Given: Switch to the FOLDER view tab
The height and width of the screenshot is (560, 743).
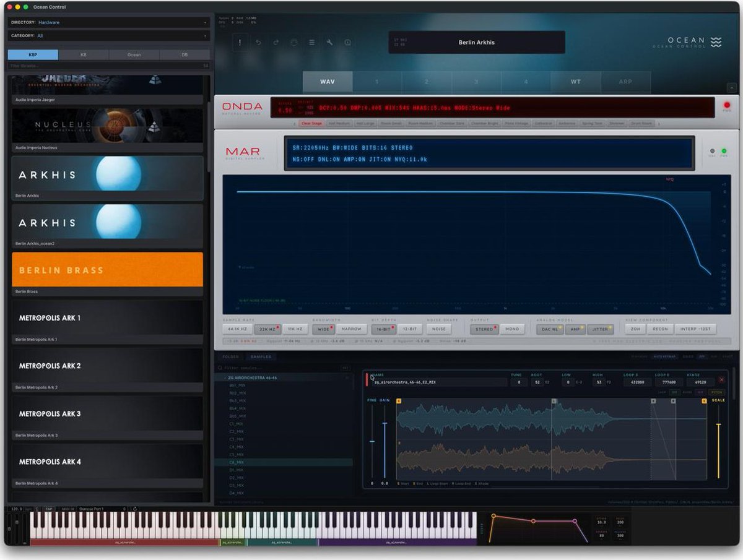Looking at the screenshot, I should coord(231,356).
